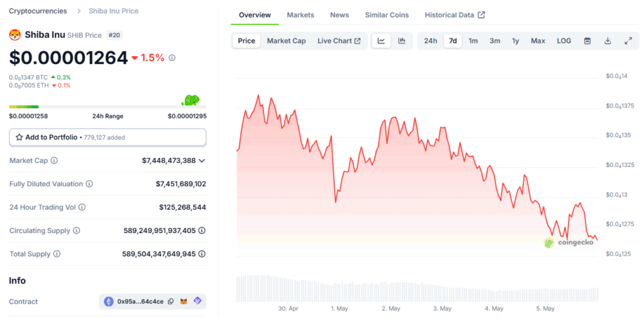The width and height of the screenshot is (644, 318).
Task: Click external link icon on Historical Data
Action: point(481,15)
